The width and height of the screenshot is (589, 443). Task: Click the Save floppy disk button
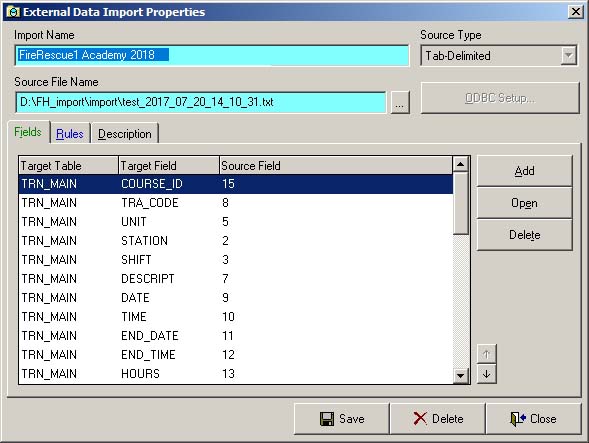click(341, 419)
